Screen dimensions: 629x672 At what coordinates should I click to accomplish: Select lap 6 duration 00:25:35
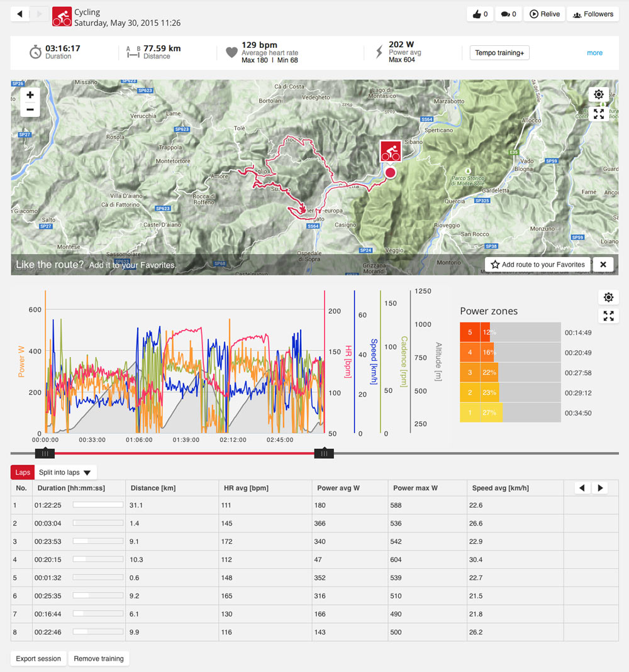click(48, 596)
